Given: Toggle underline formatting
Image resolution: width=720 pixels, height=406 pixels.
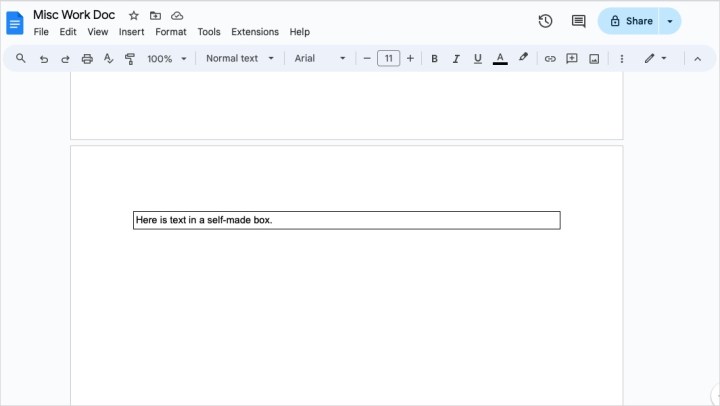Looking at the screenshot, I should tap(477, 59).
